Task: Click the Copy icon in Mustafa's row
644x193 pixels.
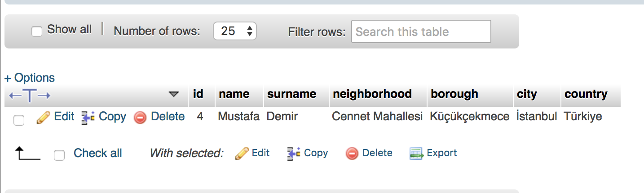Action: pos(88,118)
